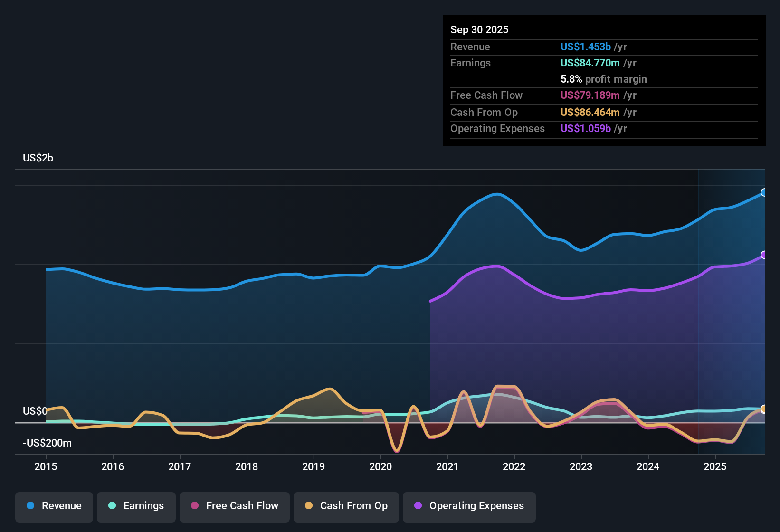Click the Operating Expenses endpoint marker
Screen dimensions: 780x532
point(764,255)
